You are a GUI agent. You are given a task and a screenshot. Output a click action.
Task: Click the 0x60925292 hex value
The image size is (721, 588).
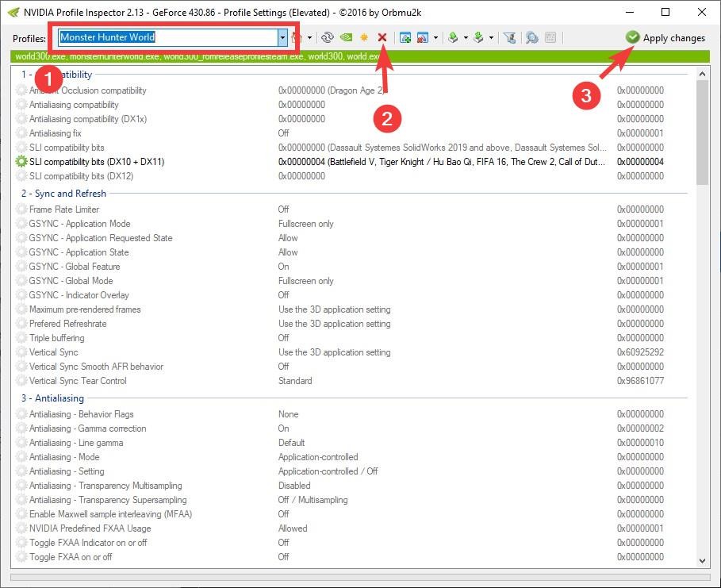pos(641,352)
